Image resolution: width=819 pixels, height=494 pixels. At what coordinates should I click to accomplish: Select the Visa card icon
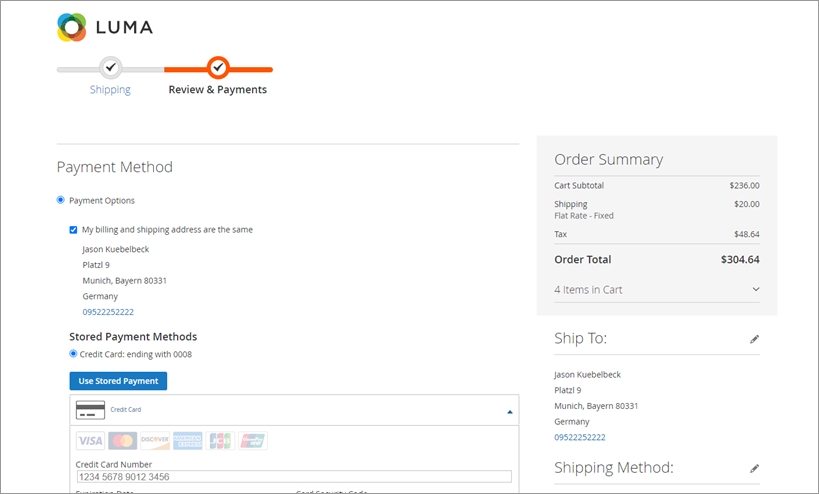pos(90,441)
